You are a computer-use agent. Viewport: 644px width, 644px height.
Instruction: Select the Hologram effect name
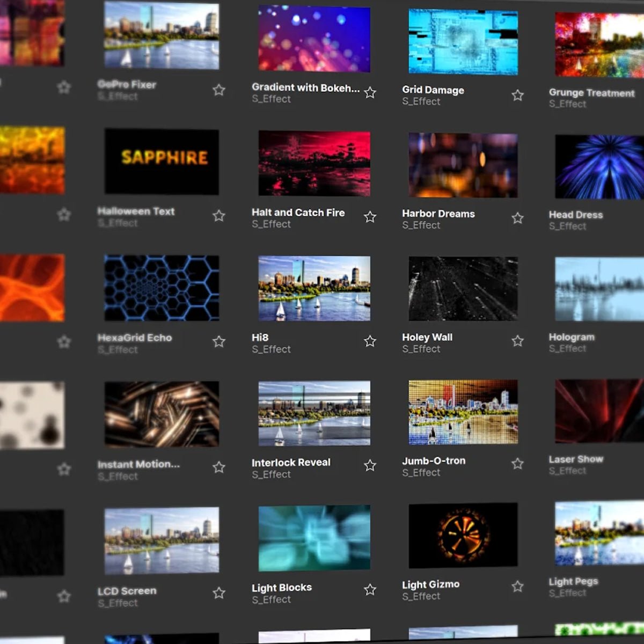[x=571, y=337]
